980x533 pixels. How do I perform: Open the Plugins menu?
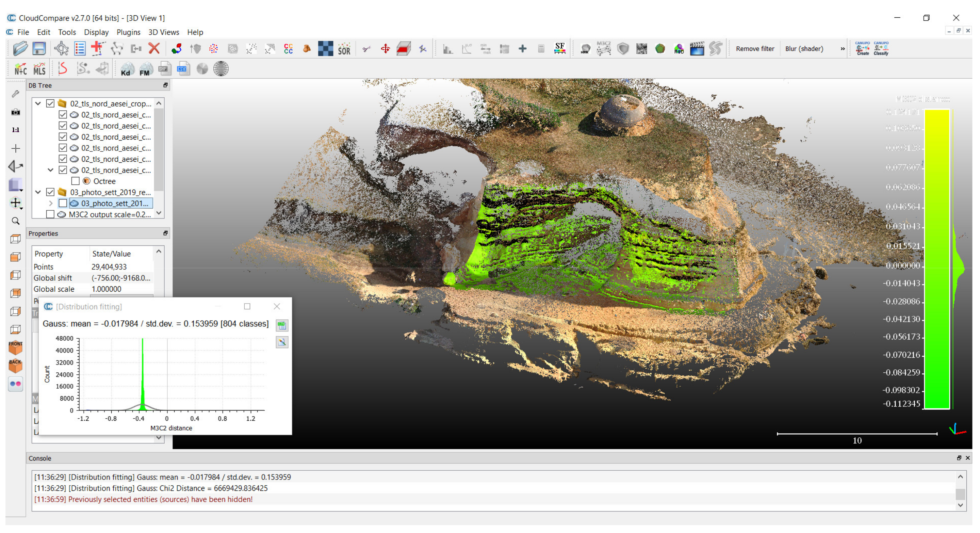click(x=128, y=32)
